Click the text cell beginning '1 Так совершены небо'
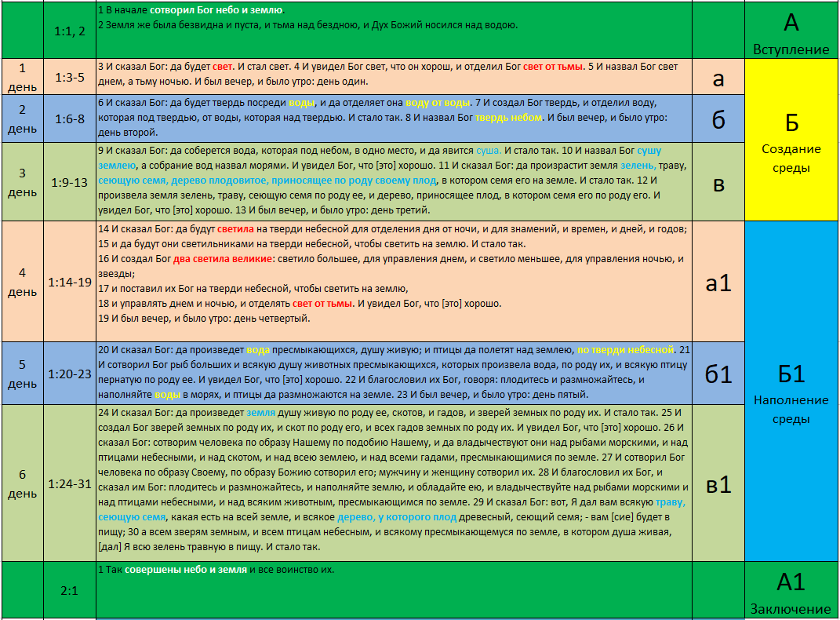 coord(392,590)
